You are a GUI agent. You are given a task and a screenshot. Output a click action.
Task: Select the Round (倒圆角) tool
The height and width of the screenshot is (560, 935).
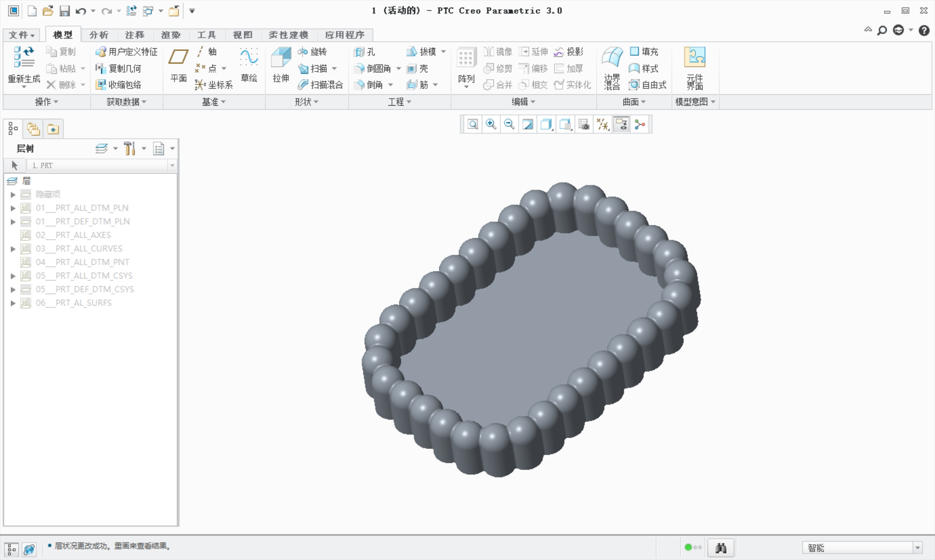[x=373, y=68]
